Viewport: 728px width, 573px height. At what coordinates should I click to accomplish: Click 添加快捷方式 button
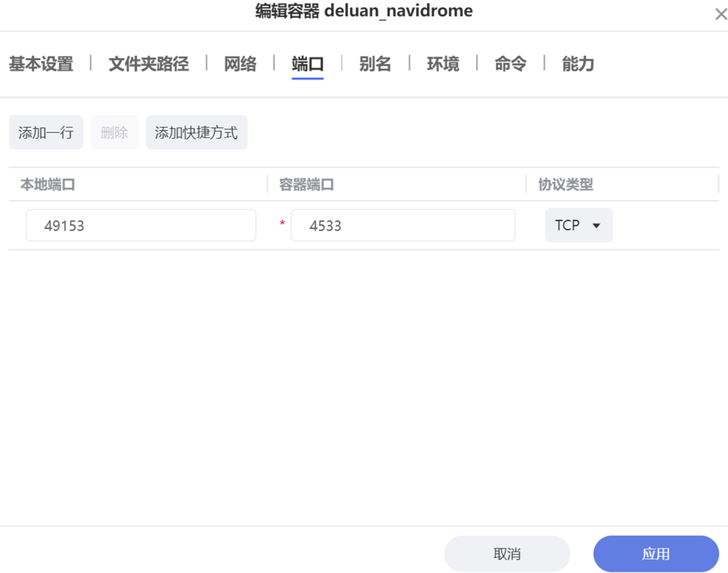[x=196, y=132]
